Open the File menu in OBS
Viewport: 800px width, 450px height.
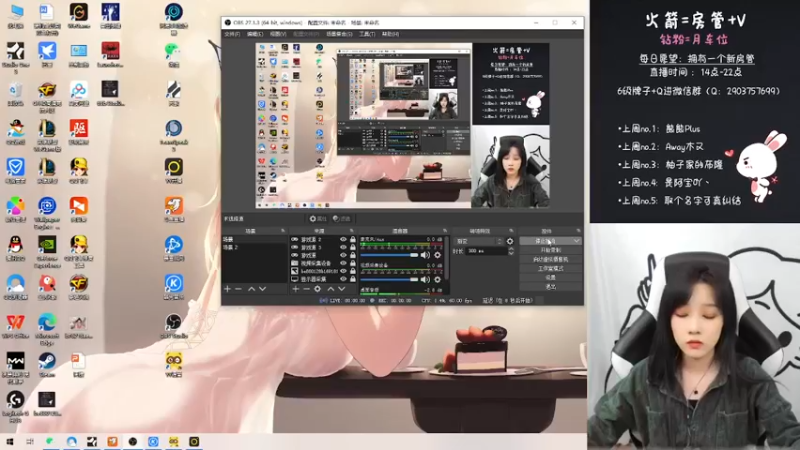(x=232, y=34)
